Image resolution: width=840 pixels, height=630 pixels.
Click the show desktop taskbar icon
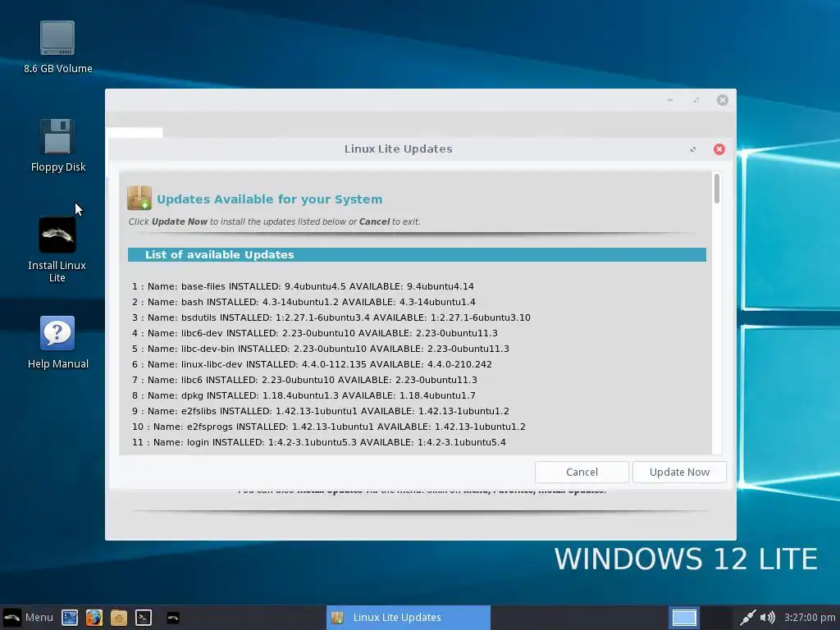click(70, 617)
